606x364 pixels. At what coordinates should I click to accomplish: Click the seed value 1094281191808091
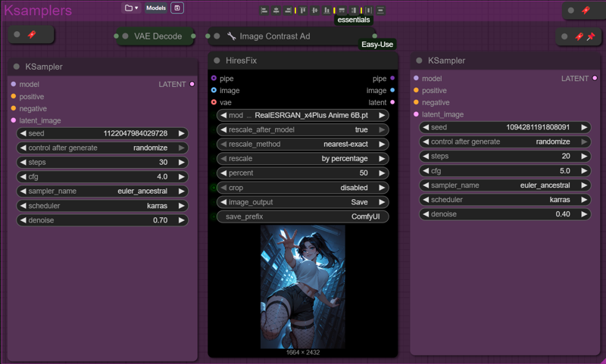click(x=538, y=127)
